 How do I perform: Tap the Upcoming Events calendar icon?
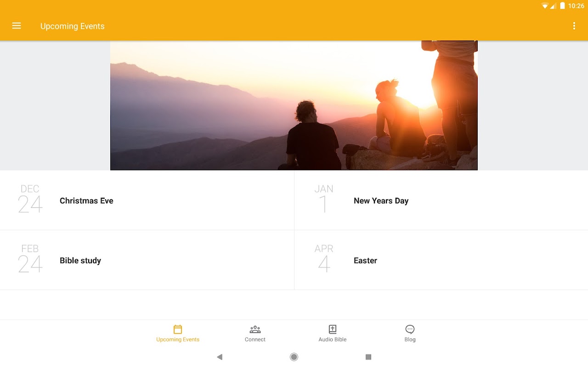(178, 329)
